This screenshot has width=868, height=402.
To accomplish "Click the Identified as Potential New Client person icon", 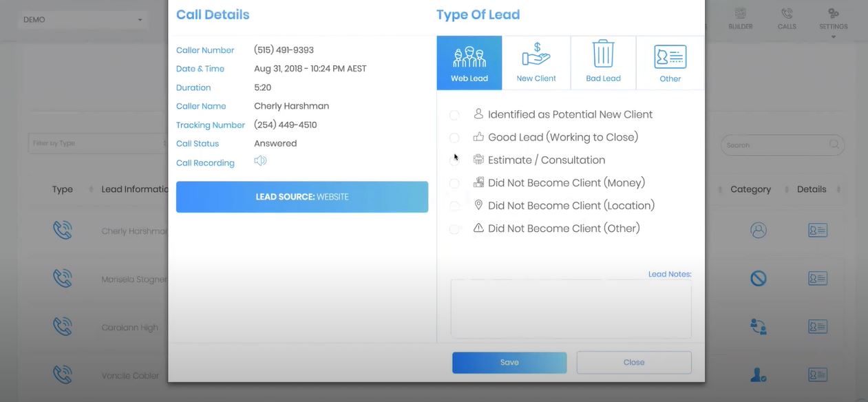I will (x=478, y=114).
